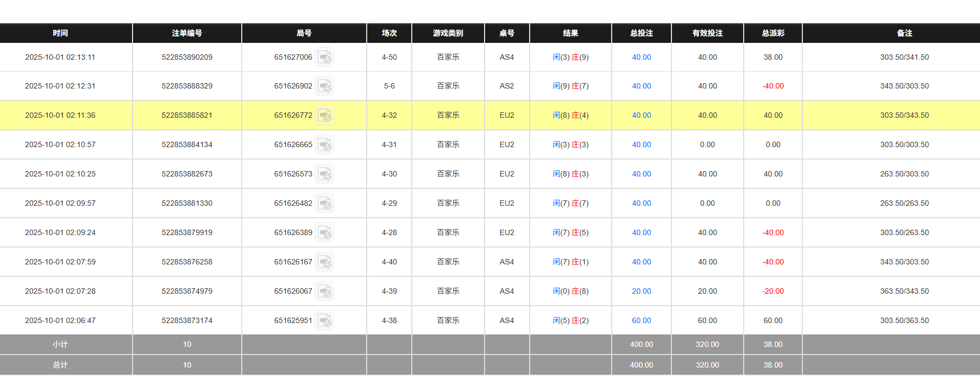980x392 pixels.
Task: Open the blue 60.00 total bet link
Action: point(641,320)
